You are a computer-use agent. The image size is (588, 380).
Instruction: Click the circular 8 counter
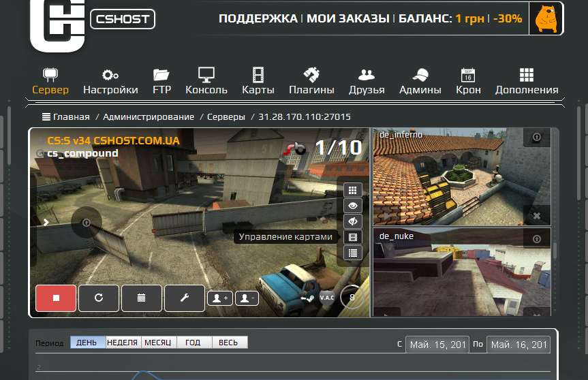tap(352, 297)
